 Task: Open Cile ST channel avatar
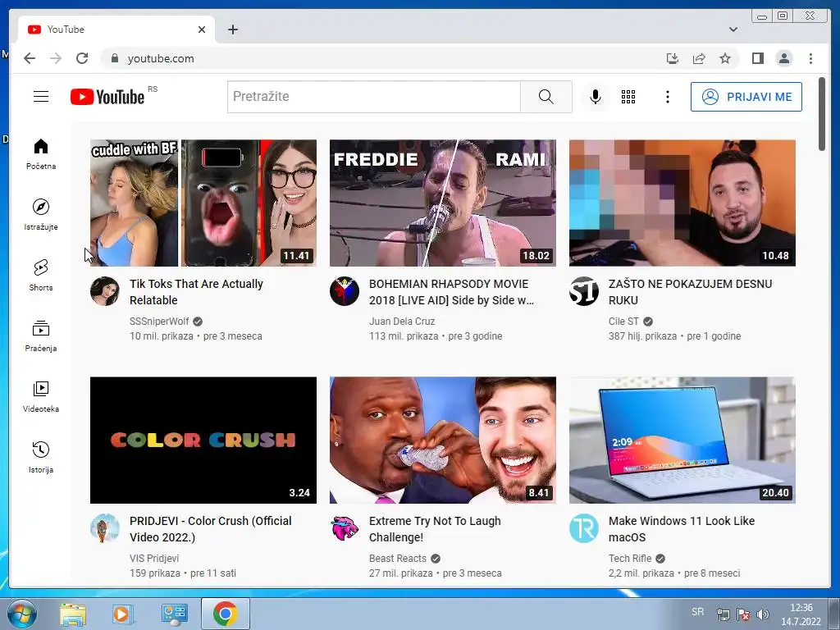(x=583, y=291)
